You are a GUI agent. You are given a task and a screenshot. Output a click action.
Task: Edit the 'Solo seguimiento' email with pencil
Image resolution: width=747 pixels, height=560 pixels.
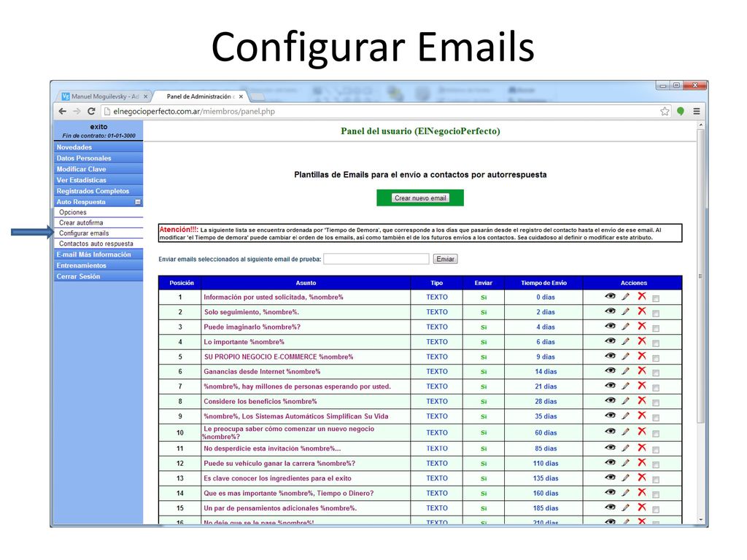[x=625, y=311]
